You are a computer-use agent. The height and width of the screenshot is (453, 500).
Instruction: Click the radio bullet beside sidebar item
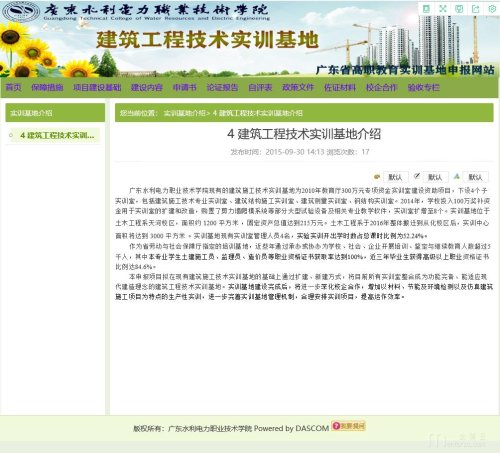pos(11,135)
